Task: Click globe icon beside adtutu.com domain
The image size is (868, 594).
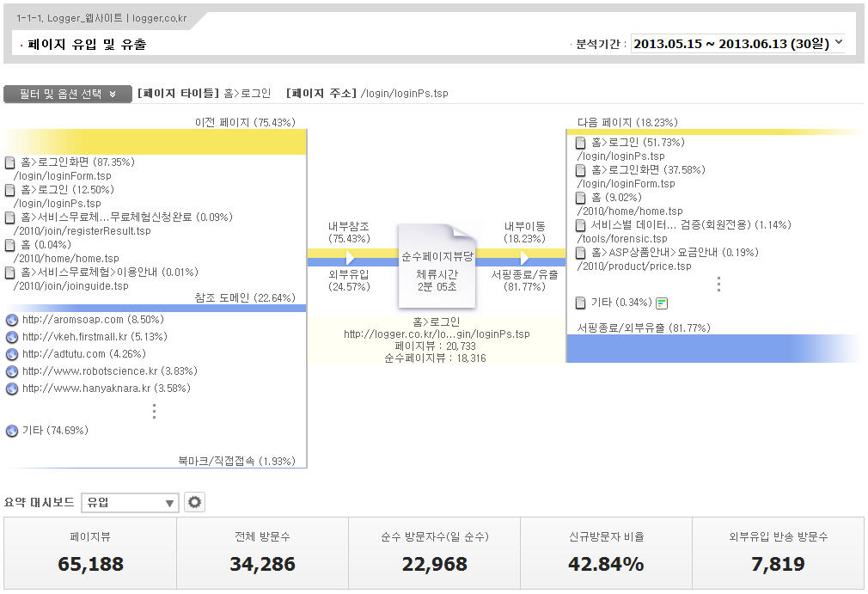Action: point(12,354)
